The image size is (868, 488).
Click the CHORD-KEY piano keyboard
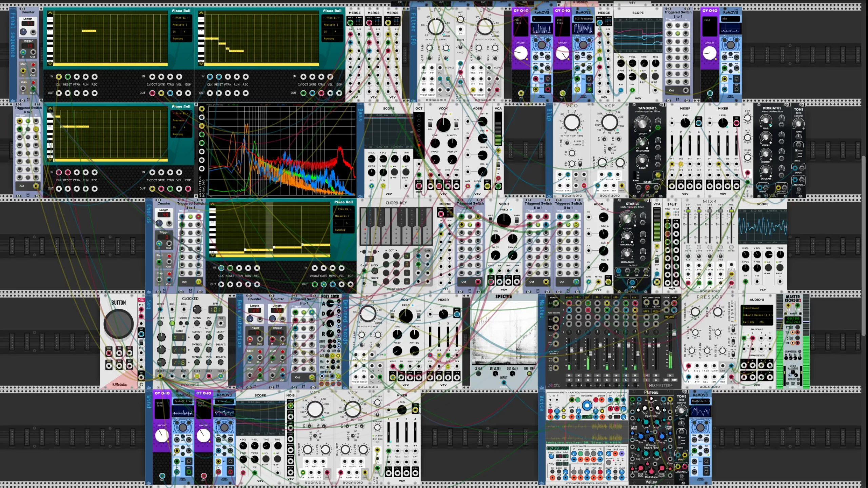click(x=396, y=226)
